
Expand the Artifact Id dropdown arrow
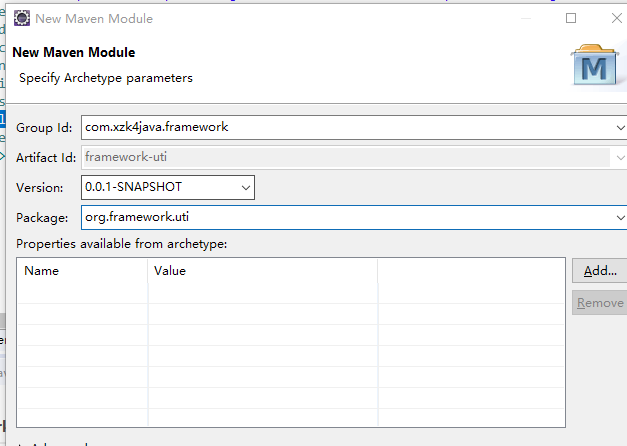pos(621,157)
